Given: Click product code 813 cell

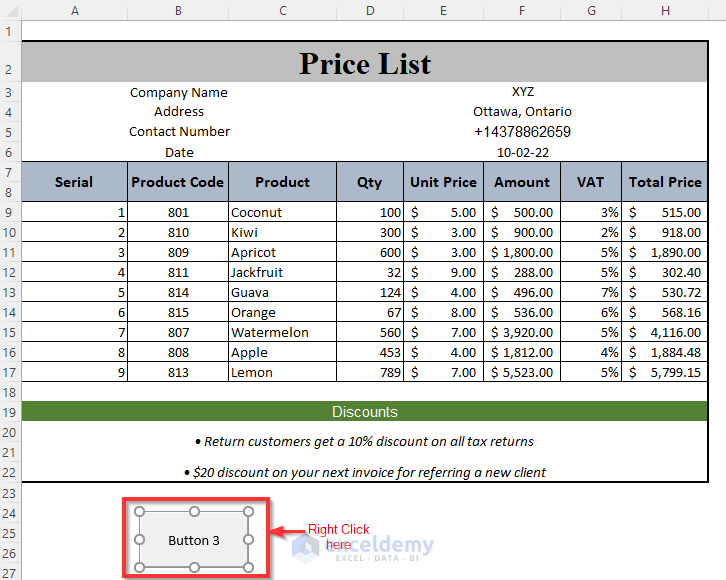Looking at the screenshot, I should (x=178, y=372).
